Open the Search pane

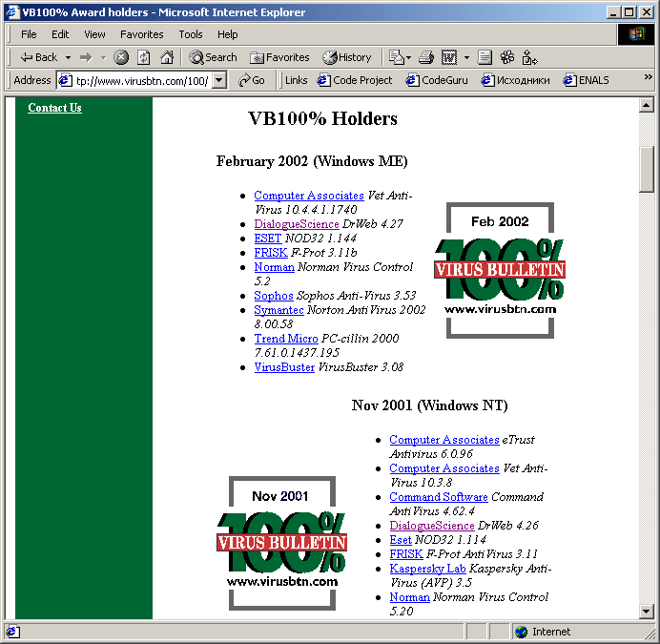(x=213, y=57)
